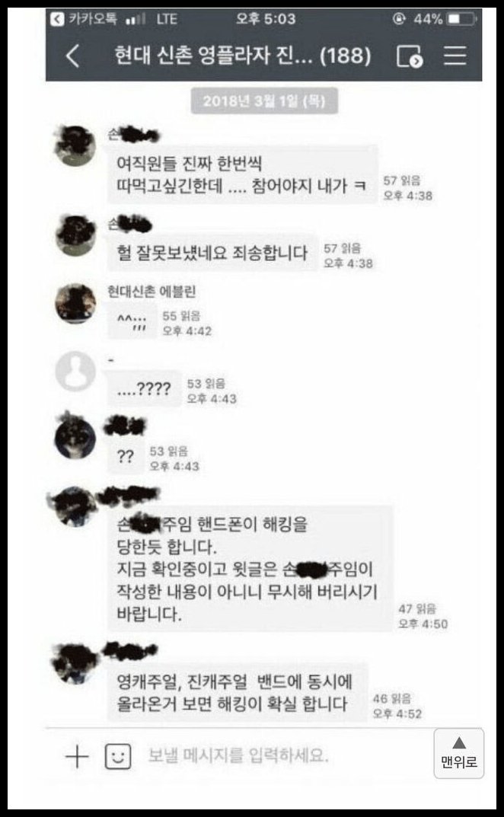Image resolution: width=504 pixels, height=817 pixels.
Task: Tap the chat room title 현대 신촌 영플라자
Action: click(242, 56)
